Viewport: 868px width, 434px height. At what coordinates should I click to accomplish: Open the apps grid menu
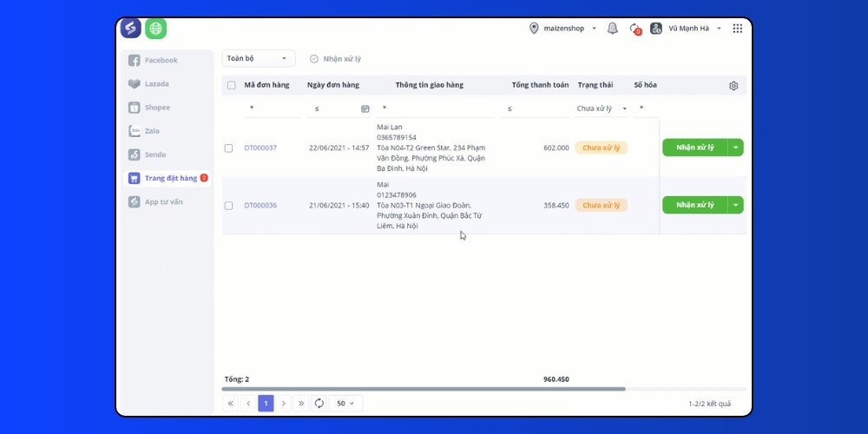coord(737,29)
